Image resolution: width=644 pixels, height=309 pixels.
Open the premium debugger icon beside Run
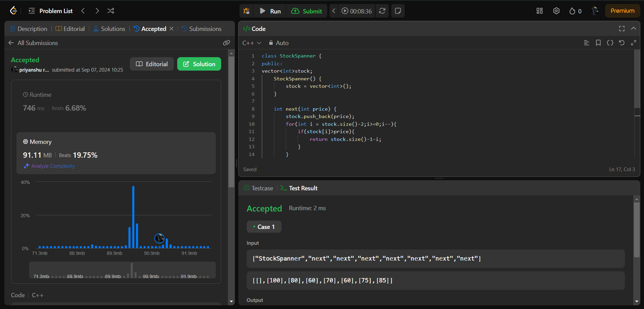(x=246, y=11)
